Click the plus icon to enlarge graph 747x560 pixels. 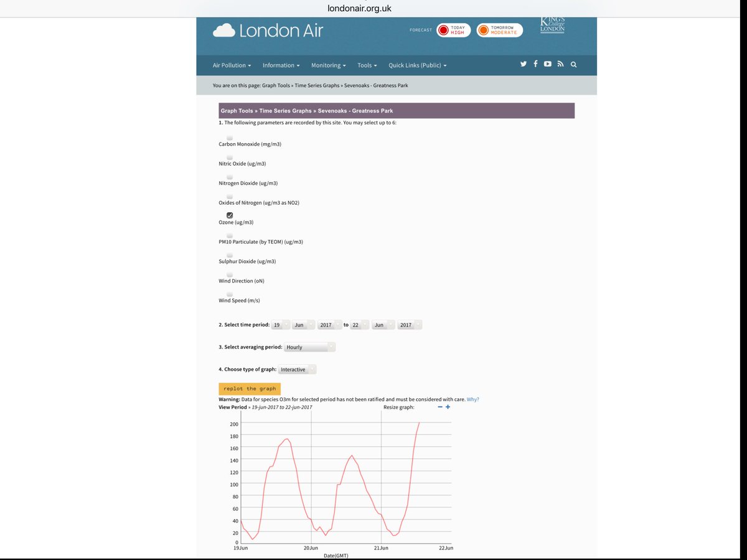448,407
